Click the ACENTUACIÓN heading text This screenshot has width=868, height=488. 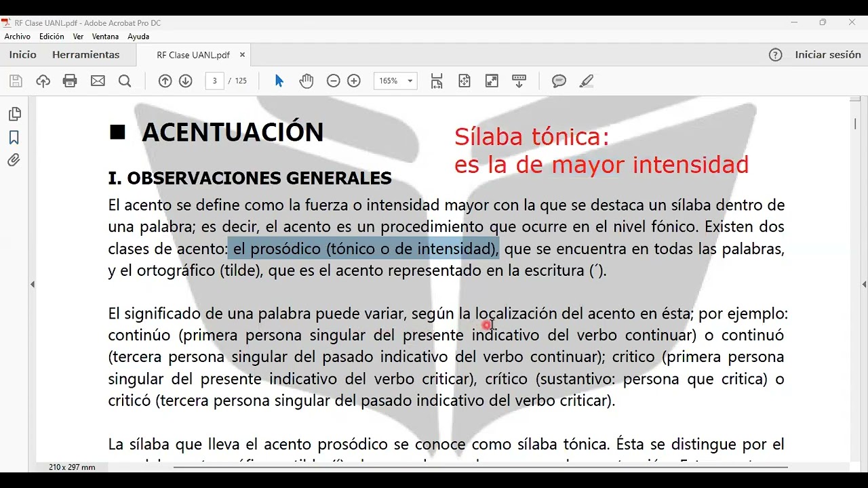[233, 132]
